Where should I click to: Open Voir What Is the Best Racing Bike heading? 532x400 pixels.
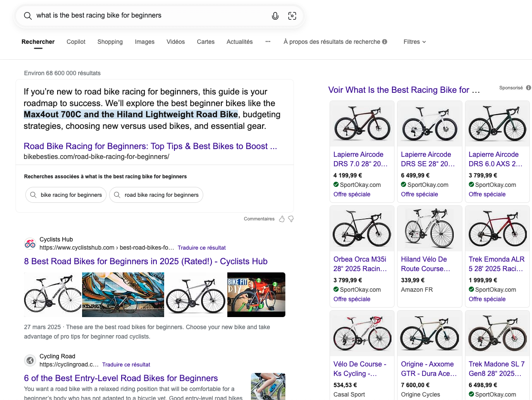[404, 90]
